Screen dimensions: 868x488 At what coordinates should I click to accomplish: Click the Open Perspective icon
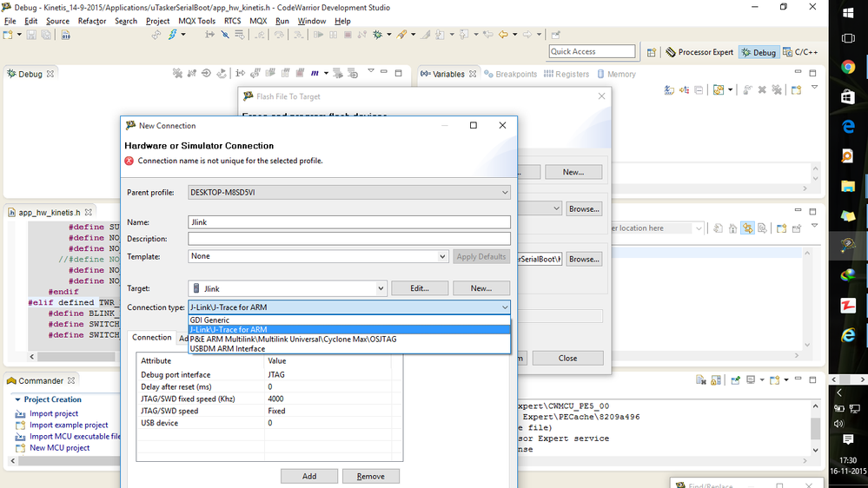652,52
